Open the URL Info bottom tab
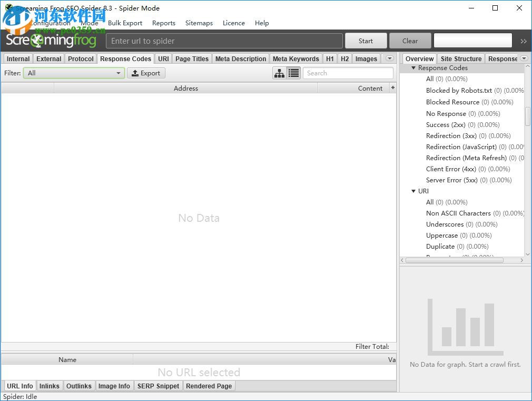The width and height of the screenshot is (532, 401). (x=19, y=386)
